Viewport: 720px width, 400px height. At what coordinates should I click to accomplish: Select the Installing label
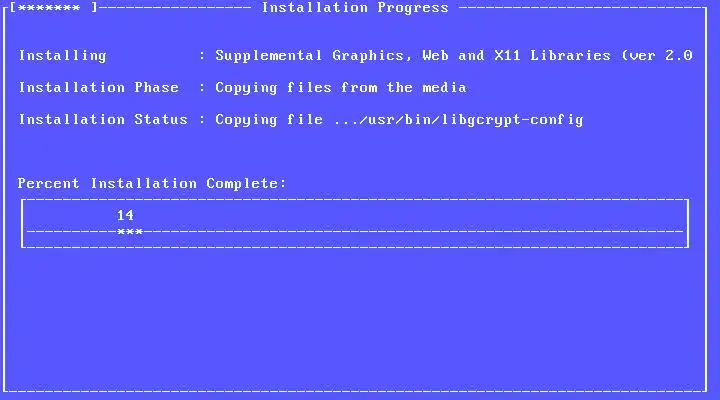coord(62,56)
